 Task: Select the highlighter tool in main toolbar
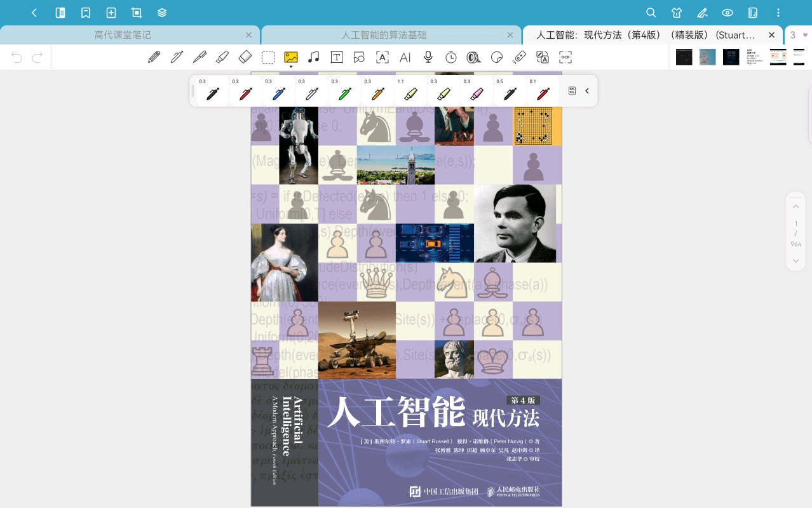pyautogui.click(x=222, y=57)
